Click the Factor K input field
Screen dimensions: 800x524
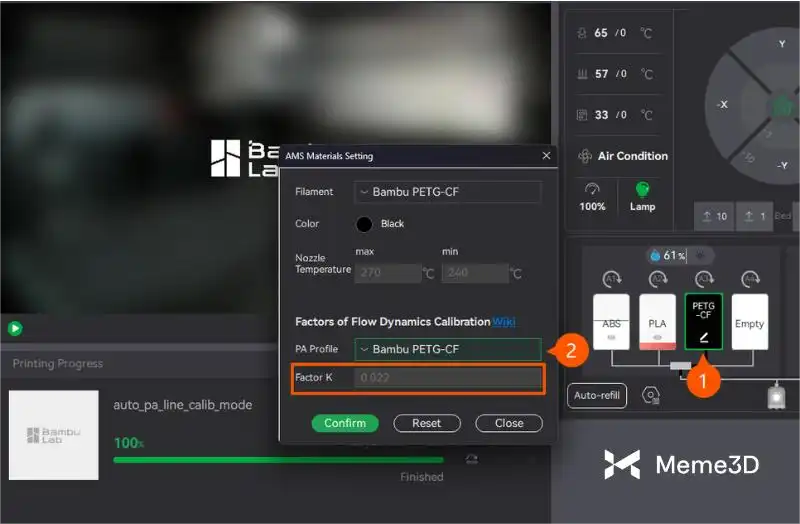(x=448, y=378)
